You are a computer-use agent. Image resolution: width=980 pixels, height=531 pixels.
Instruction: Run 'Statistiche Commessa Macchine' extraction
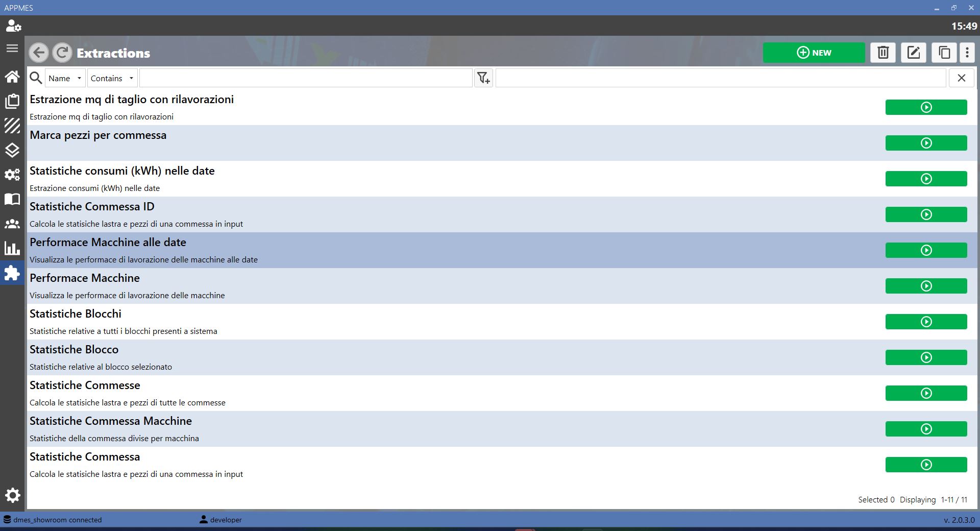pyautogui.click(x=926, y=429)
